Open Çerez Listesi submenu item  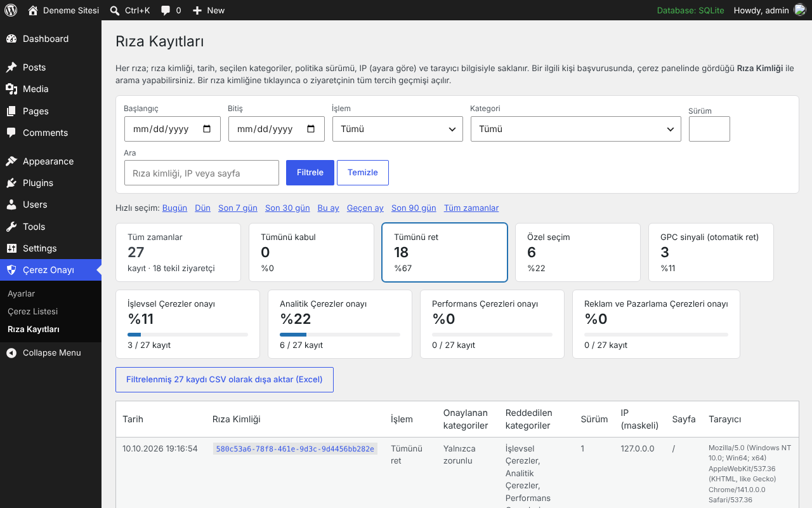pyautogui.click(x=32, y=311)
